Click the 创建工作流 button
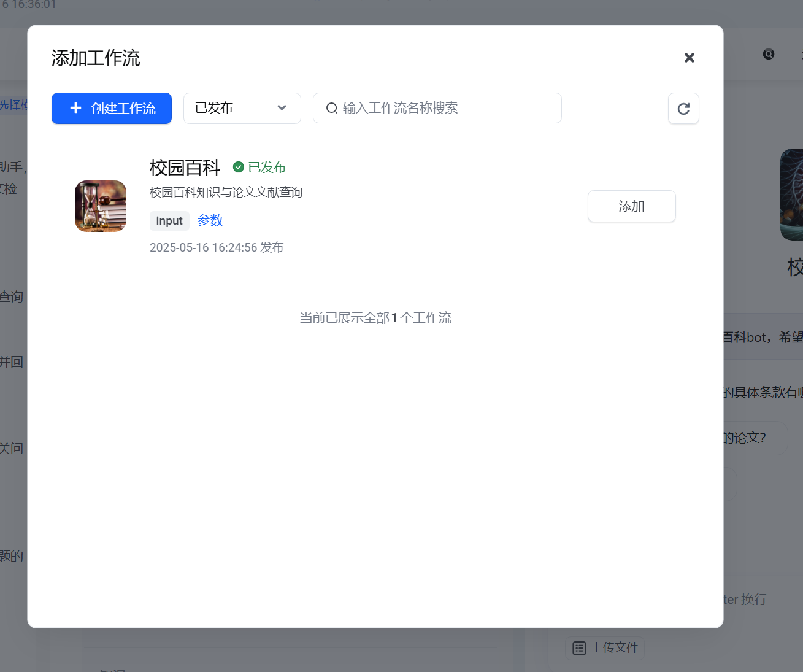Screen dimensions: 803x672 click(x=112, y=109)
